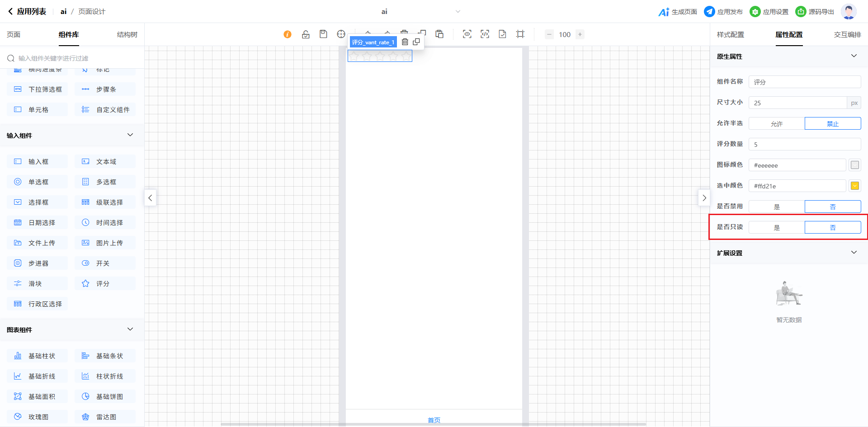Click the save icon in toolbar
Screen dimensions: 868x427
pos(323,34)
